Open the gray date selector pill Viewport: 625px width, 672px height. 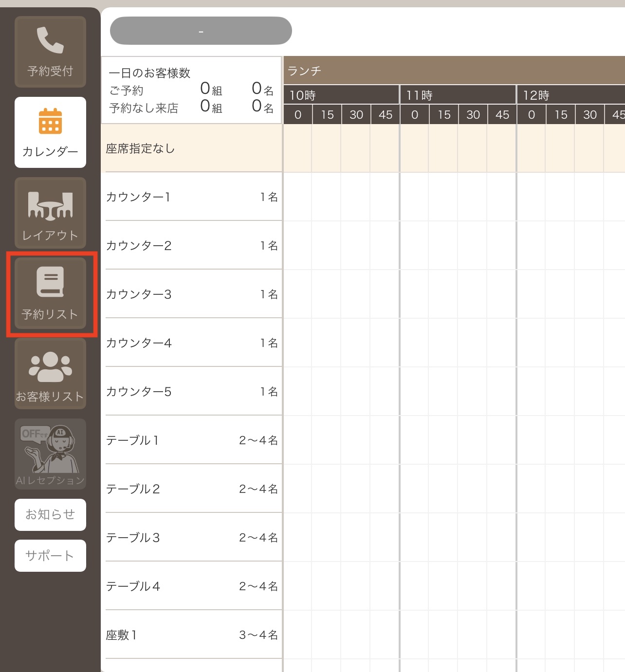201,31
